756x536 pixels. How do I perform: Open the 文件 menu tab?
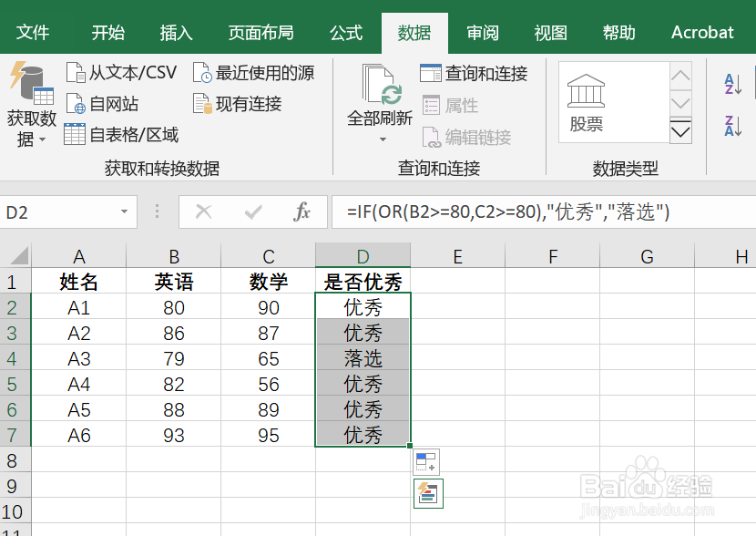(x=32, y=33)
